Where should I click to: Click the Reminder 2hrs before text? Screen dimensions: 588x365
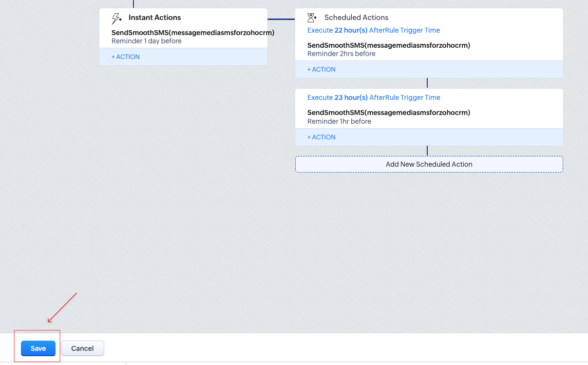tap(341, 54)
